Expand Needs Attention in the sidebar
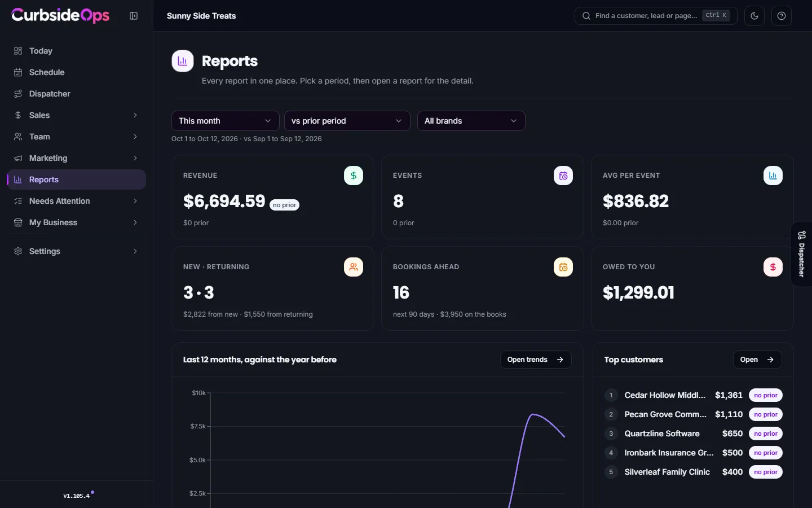Image resolution: width=812 pixels, height=508 pixels. click(x=76, y=201)
